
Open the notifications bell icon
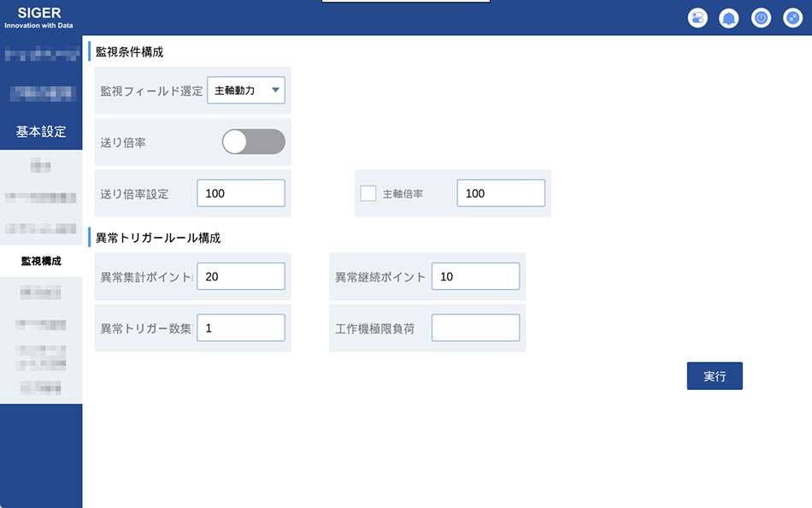728,18
